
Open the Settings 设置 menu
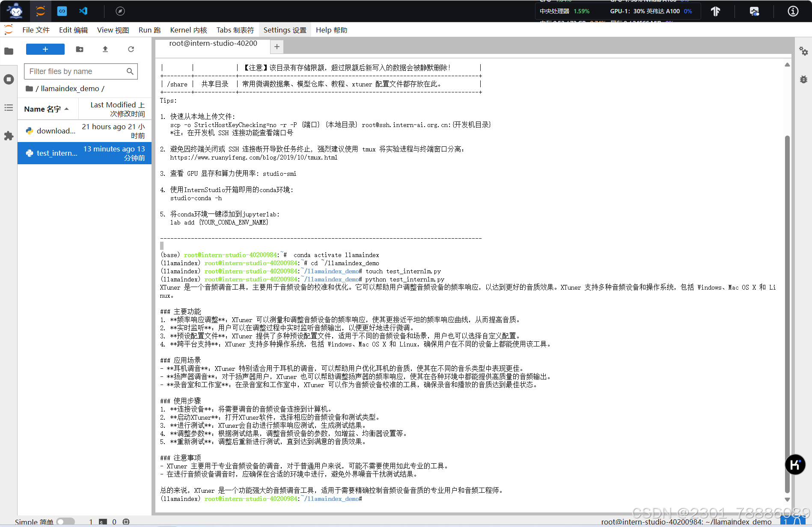click(x=285, y=30)
